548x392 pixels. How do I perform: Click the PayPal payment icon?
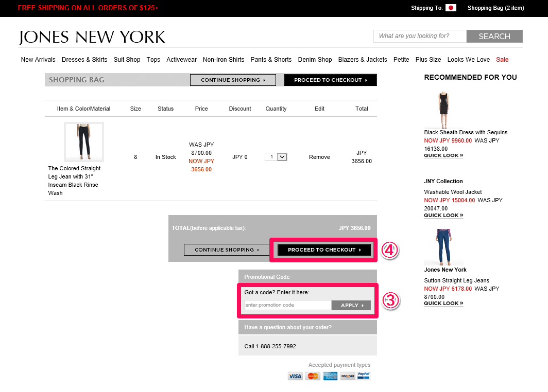(364, 376)
